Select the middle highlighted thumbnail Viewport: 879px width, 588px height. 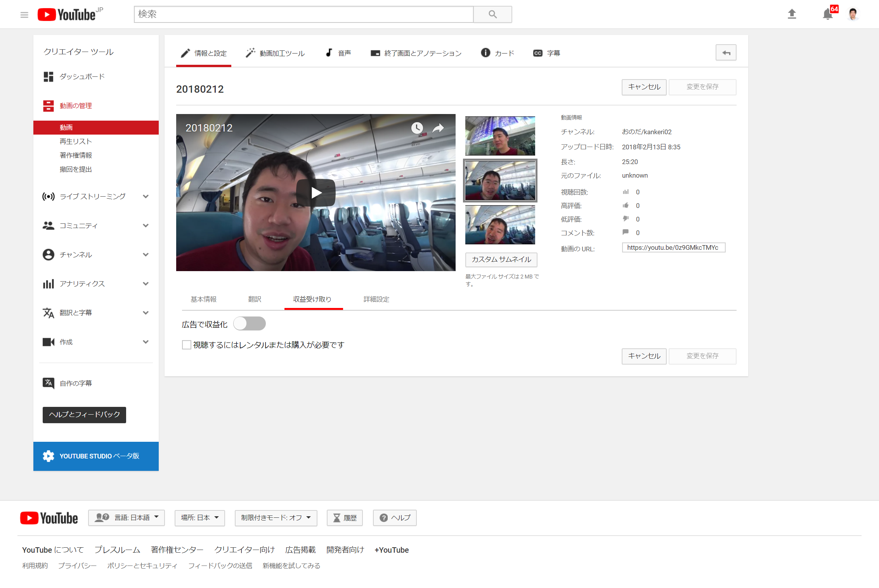coord(500,180)
